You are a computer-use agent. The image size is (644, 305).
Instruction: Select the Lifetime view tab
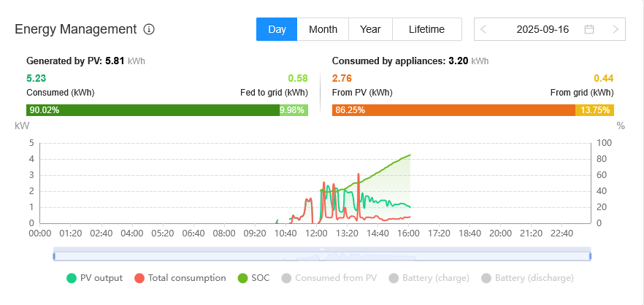pos(426,29)
